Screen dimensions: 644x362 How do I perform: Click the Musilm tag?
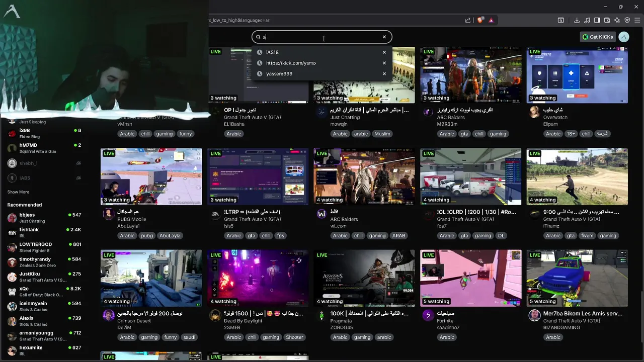[x=382, y=134]
